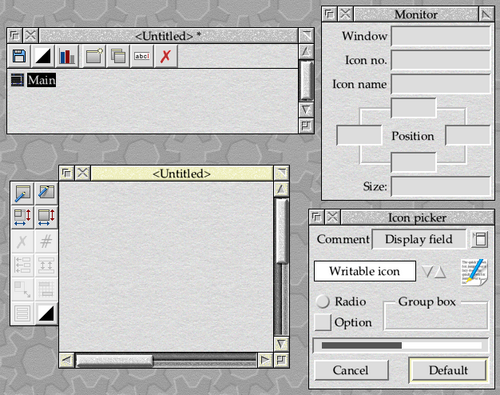Screen dimensions: 500x395
Task: Click the down arrow adjuster near Writable icon
Action: pyautogui.click(x=427, y=272)
